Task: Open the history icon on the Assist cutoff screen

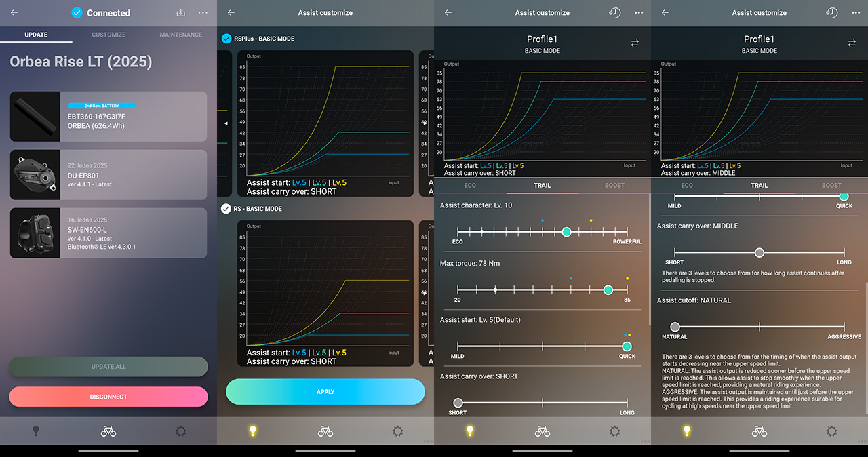Action: [832, 13]
